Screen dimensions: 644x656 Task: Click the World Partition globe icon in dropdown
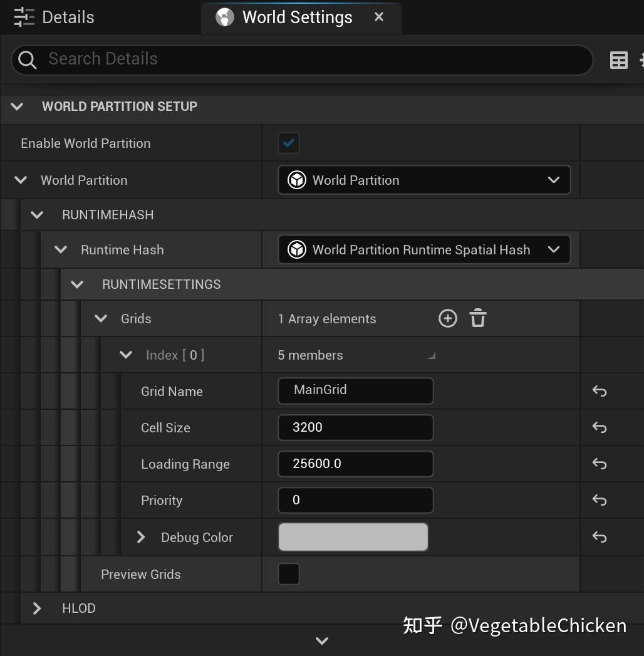(x=295, y=180)
